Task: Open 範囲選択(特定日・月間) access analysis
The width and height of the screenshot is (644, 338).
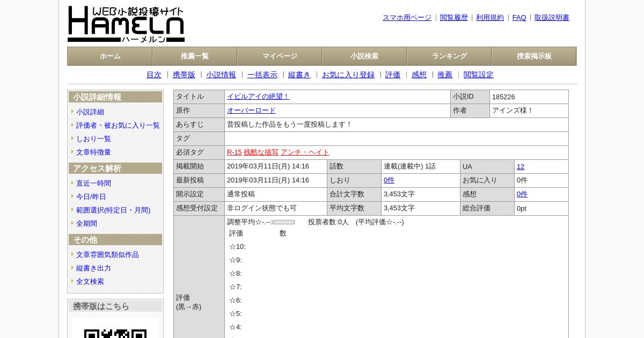Action: pos(113,210)
